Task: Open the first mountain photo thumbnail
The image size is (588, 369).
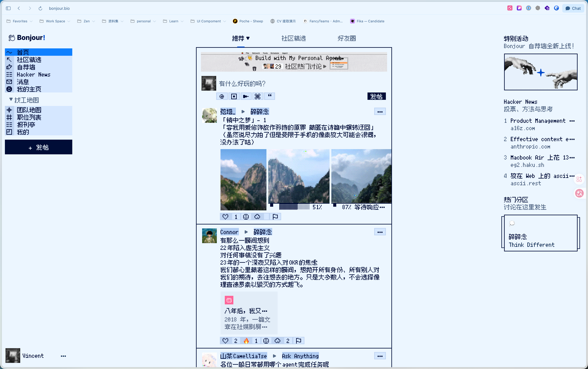Action: click(243, 180)
